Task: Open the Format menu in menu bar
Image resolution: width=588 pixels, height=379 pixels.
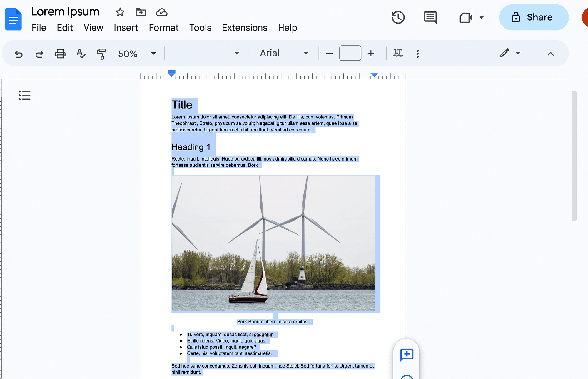Action: tap(164, 27)
